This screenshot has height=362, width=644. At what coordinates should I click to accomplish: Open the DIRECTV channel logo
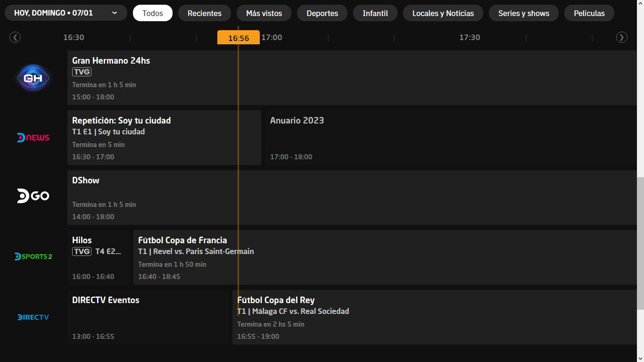[33, 317]
